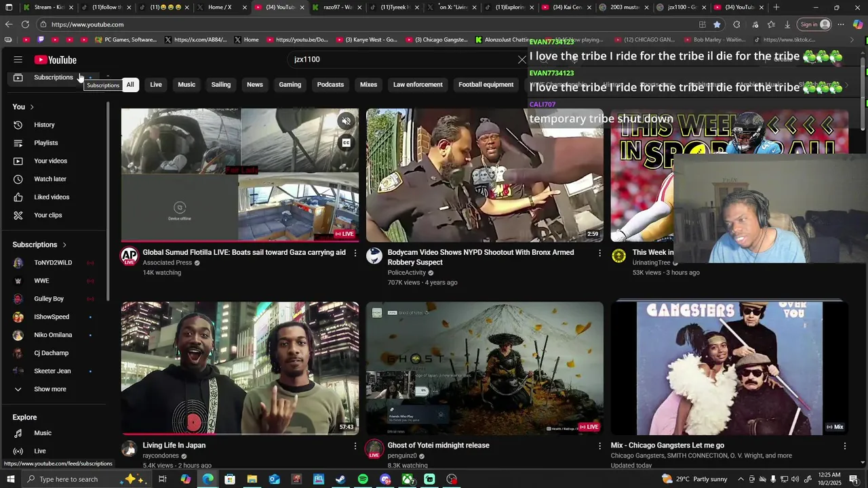Reload the page in the browser
868x488 pixels.
coord(25,24)
